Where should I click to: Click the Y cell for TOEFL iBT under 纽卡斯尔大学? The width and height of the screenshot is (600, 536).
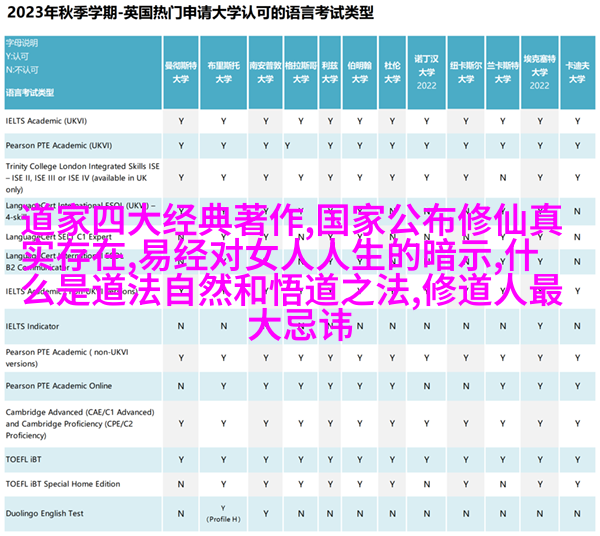(466, 459)
